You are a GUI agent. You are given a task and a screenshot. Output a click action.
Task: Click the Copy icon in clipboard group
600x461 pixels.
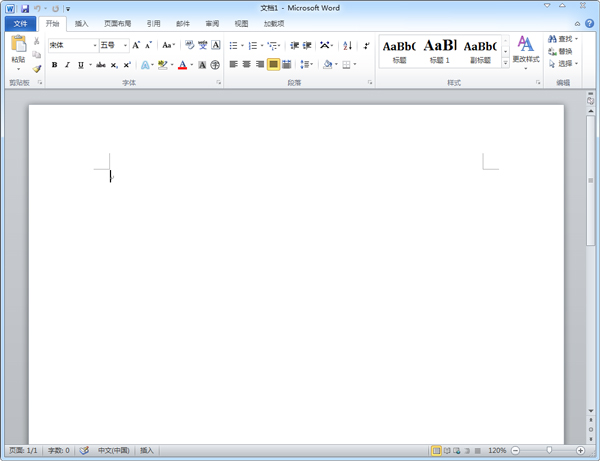coord(37,55)
